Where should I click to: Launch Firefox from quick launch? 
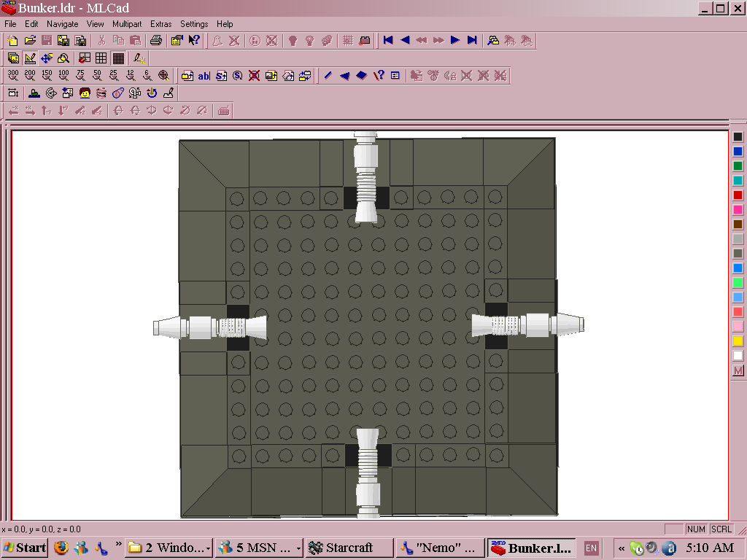61,548
